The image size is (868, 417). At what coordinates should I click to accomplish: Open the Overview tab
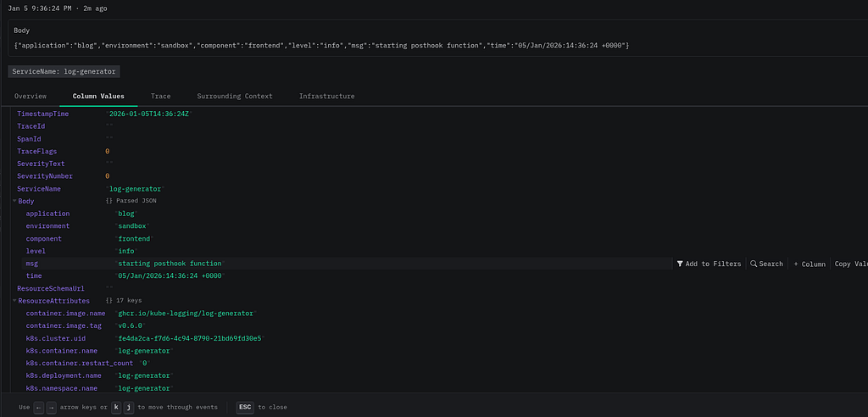pos(31,96)
